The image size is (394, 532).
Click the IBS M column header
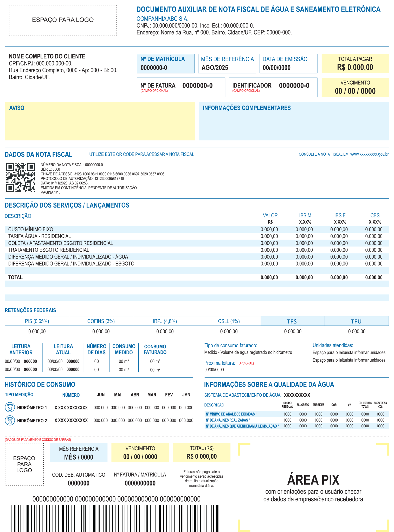click(x=305, y=215)
